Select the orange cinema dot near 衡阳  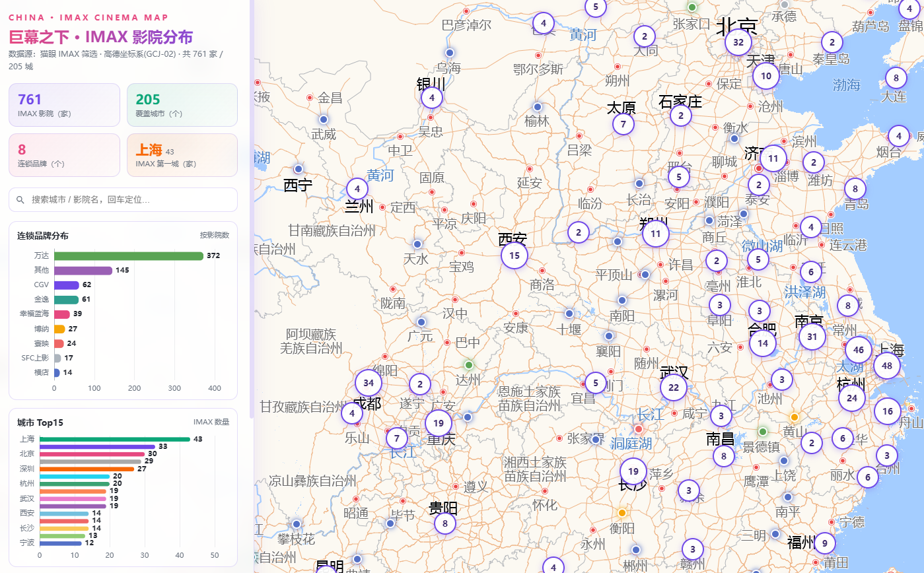[x=622, y=512]
